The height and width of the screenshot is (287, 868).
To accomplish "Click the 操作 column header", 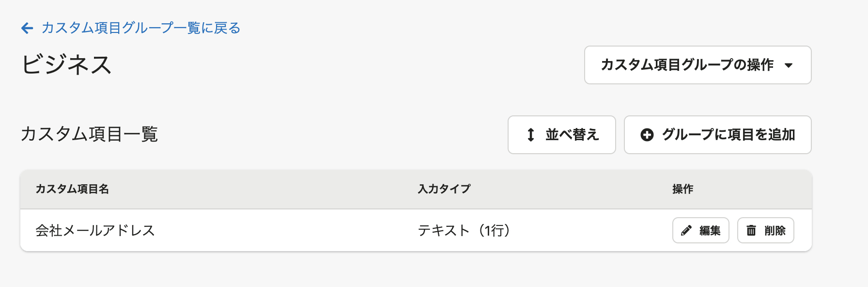I will click(682, 189).
